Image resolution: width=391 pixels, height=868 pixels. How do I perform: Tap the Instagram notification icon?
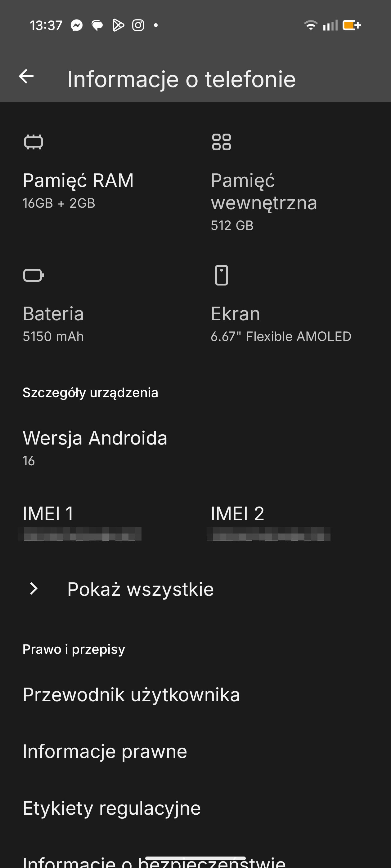coord(138,25)
